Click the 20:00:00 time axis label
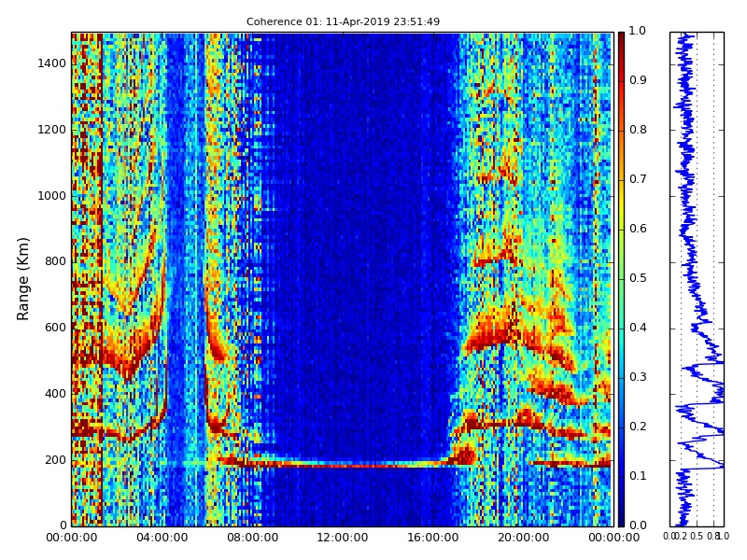Screen dimensions: 747x560 click(524, 538)
